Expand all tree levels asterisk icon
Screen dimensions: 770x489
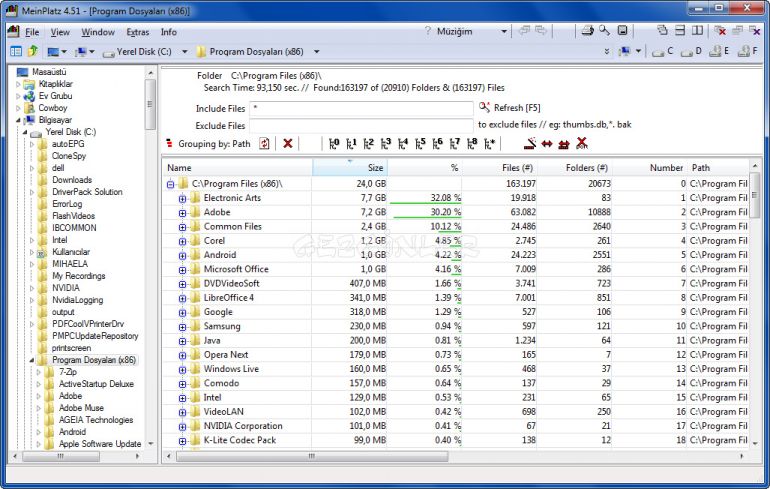pos(490,143)
